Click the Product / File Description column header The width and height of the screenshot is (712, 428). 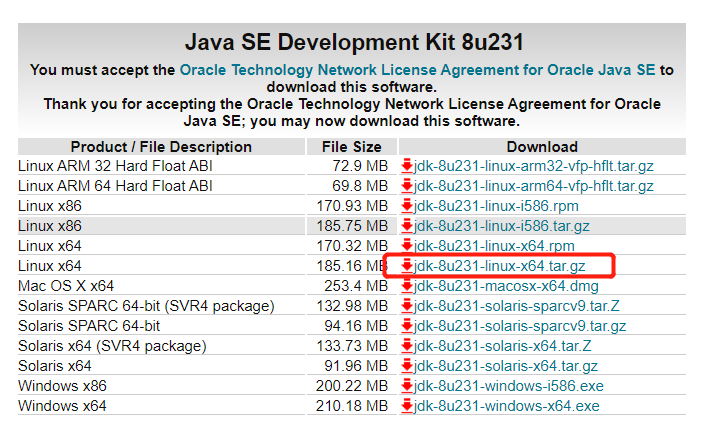tap(161, 147)
